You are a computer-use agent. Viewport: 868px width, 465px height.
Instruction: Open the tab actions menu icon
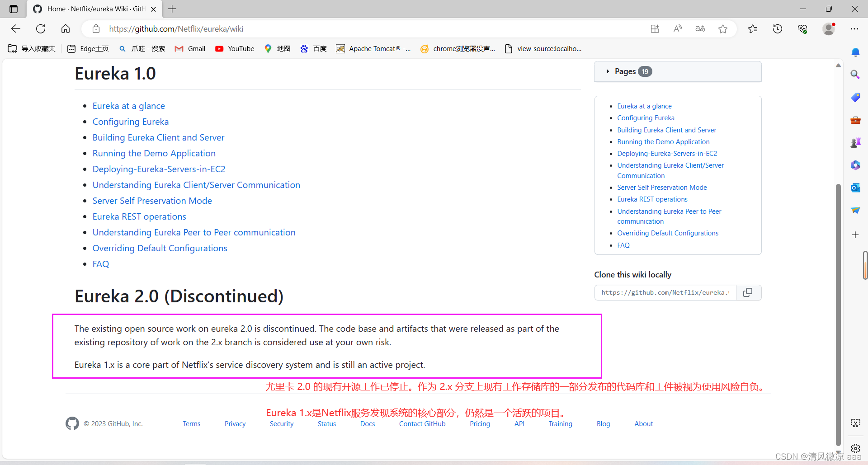tap(14, 9)
